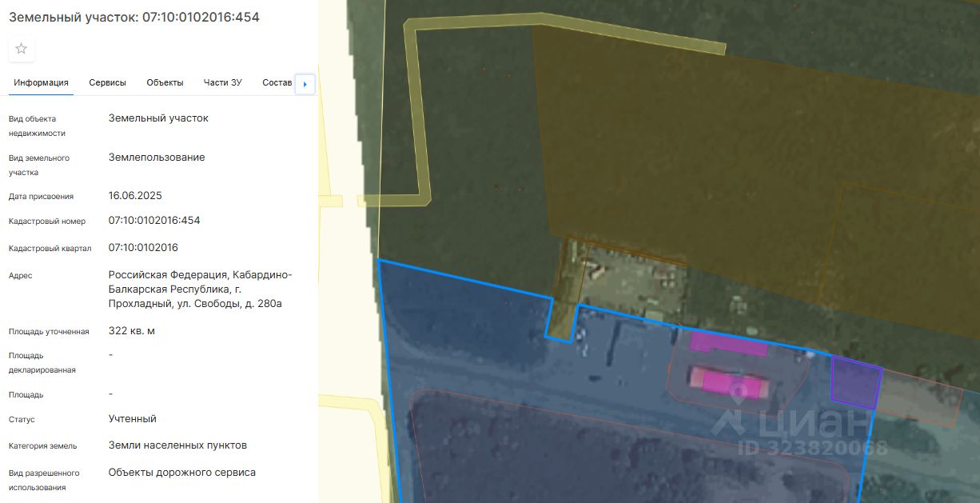Click the Вид разрешенного использования label
The height and width of the screenshot is (503, 980).
[44, 480]
